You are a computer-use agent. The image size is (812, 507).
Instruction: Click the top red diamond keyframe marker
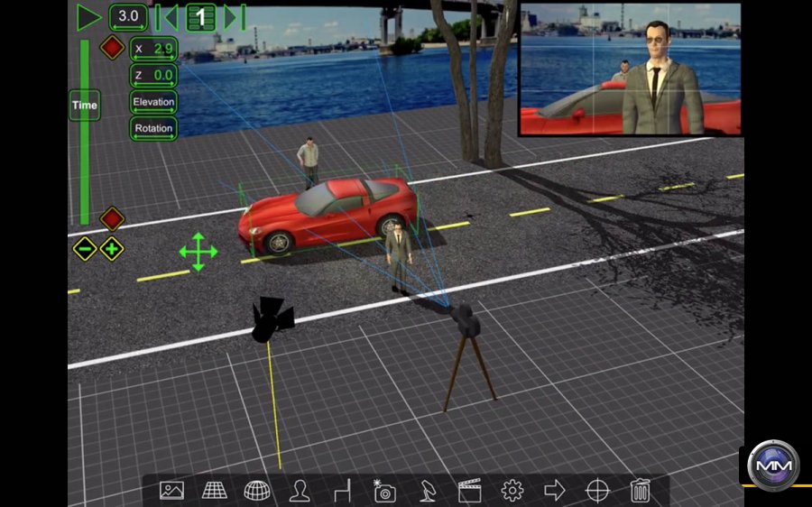[x=113, y=48]
